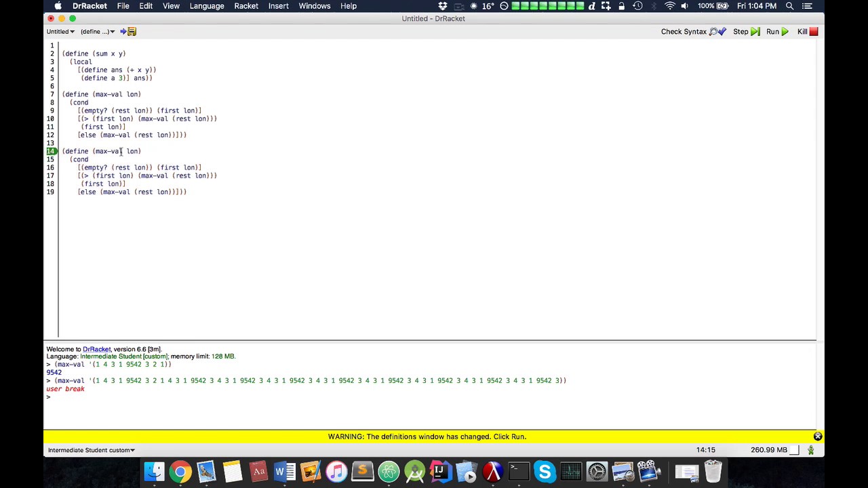Open iTunes from the dock
Viewport: 868px width, 488px height.
(336, 471)
